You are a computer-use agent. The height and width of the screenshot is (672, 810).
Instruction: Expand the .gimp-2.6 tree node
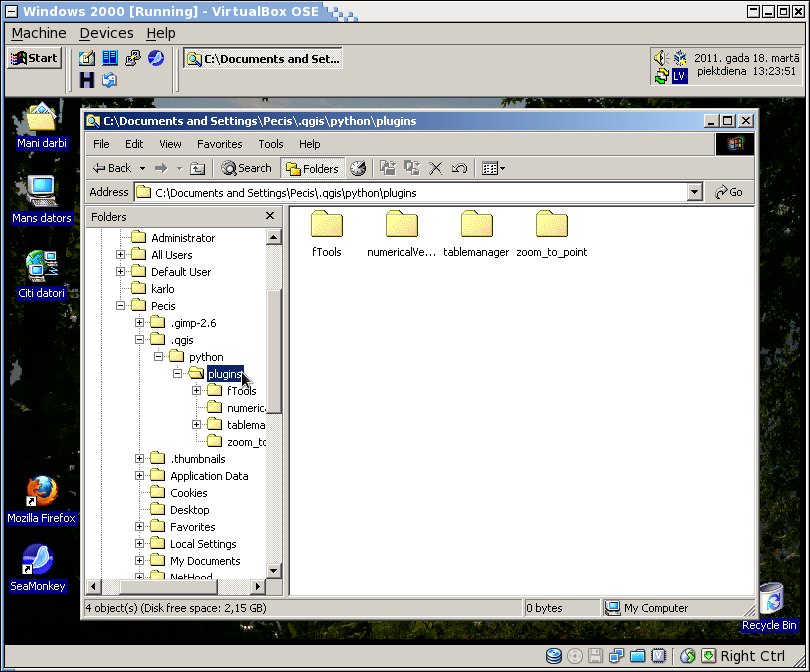click(139, 322)
